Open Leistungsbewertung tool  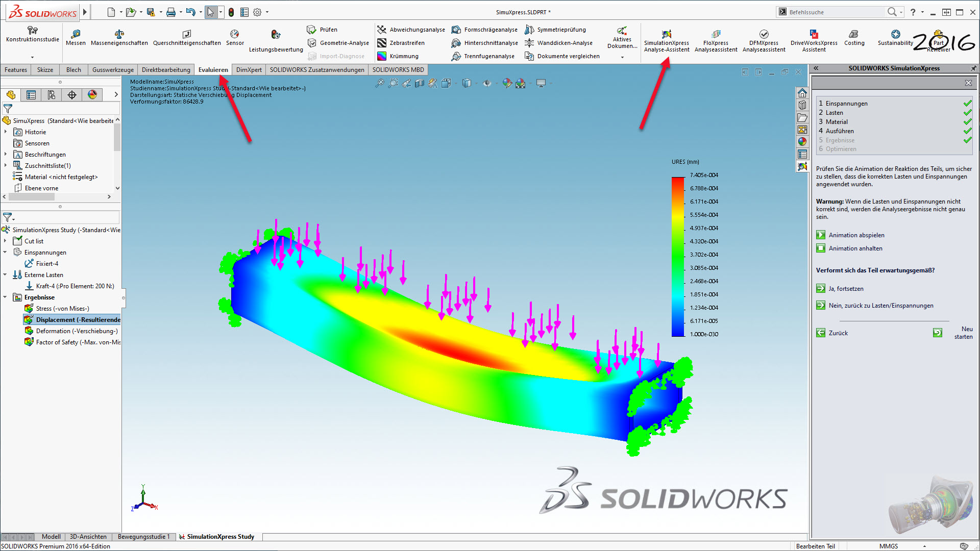coord(276,41)
